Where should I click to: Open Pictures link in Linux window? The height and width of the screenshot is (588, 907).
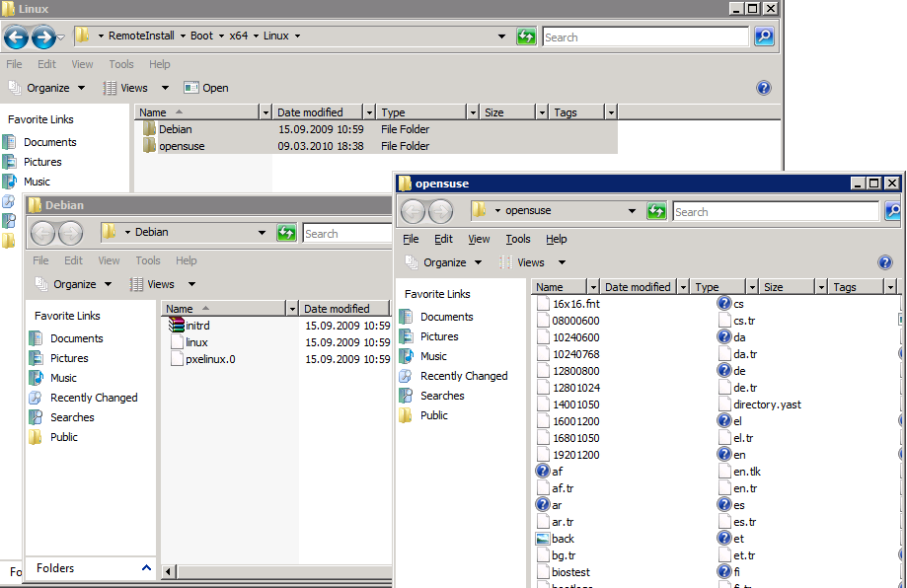point(42,162)
